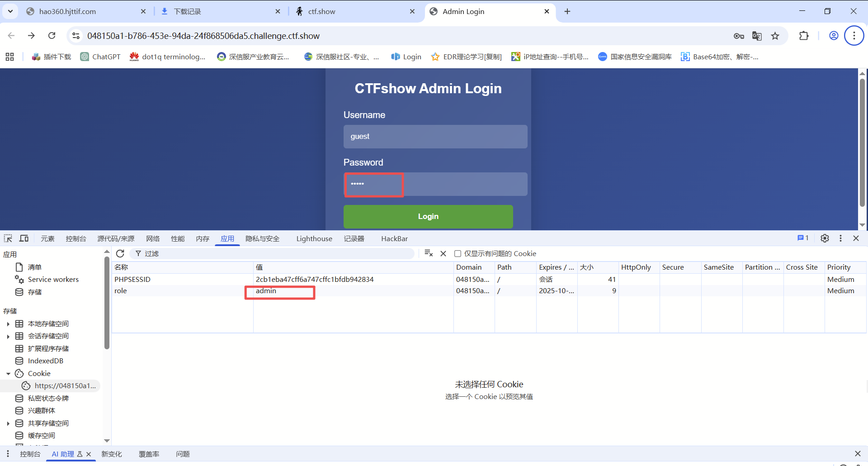Clear all cookies with the clear icon

tap(443, 253)
